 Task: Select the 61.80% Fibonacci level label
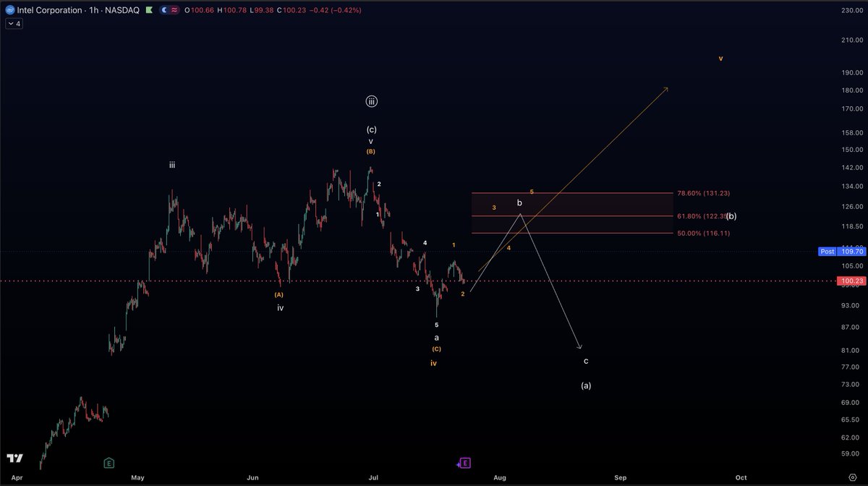pyautogui.click(x=702, y=216)
